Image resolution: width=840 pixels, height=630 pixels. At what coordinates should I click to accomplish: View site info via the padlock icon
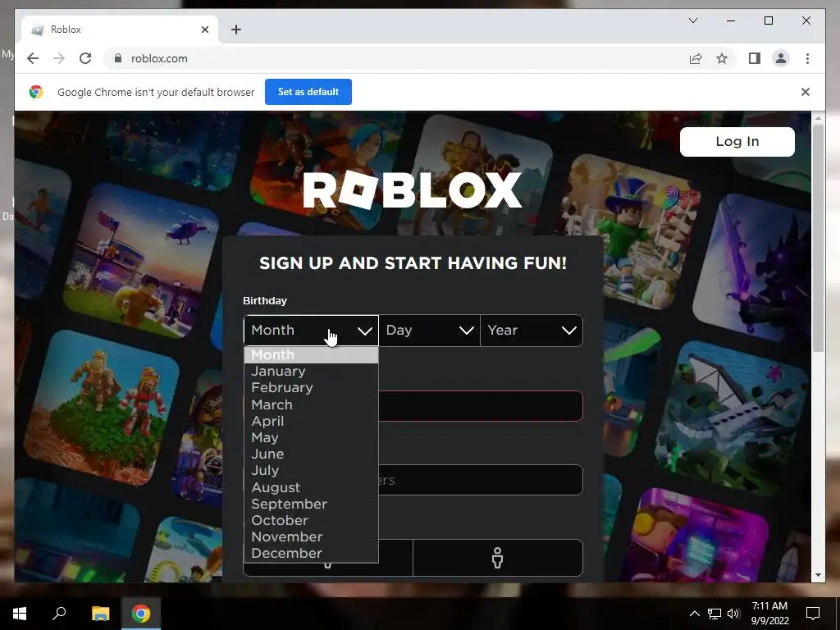coord(118,58)
